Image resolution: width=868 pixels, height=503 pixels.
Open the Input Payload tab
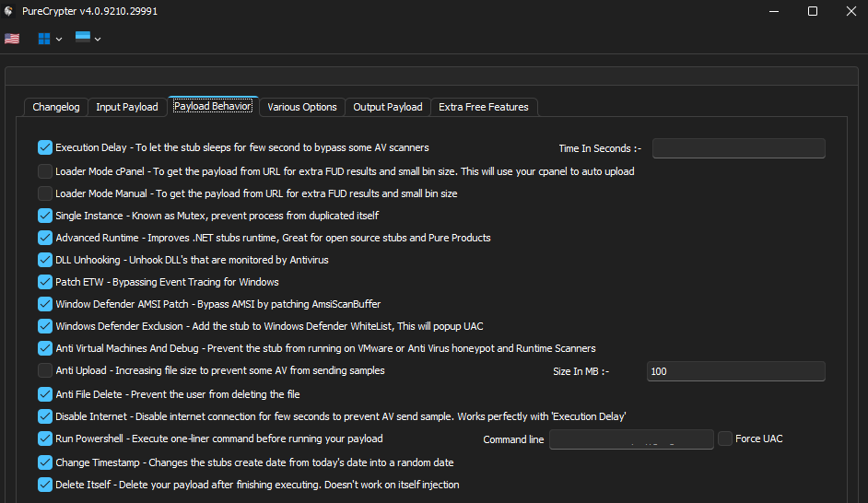click(x=127, y=107)
